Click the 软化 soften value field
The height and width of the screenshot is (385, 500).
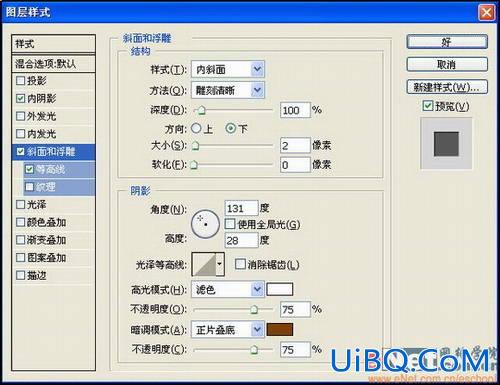tap(295, 165)
